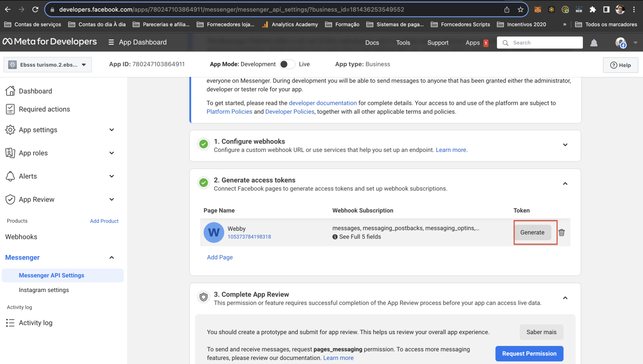This screenshot has height=364, width=643.
Task: Click the Meta for Developers logo
Action: pyautogui.click(x=50, y=41)
